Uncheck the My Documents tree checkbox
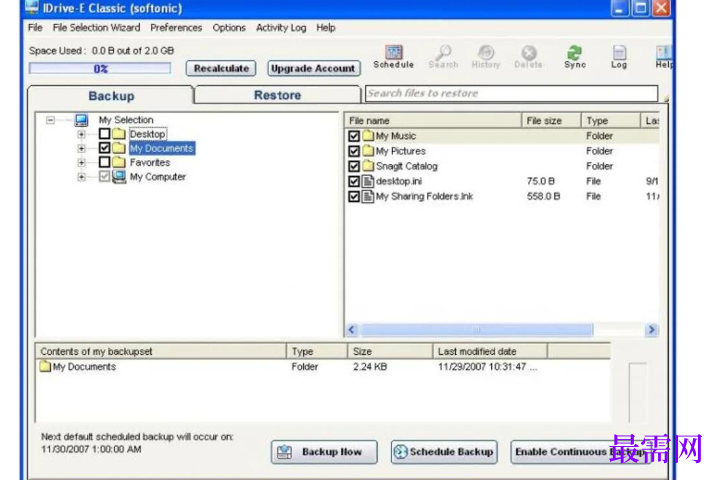Image resolution: width=721 pixels, height=480 pixels. (x=104, y=148)
